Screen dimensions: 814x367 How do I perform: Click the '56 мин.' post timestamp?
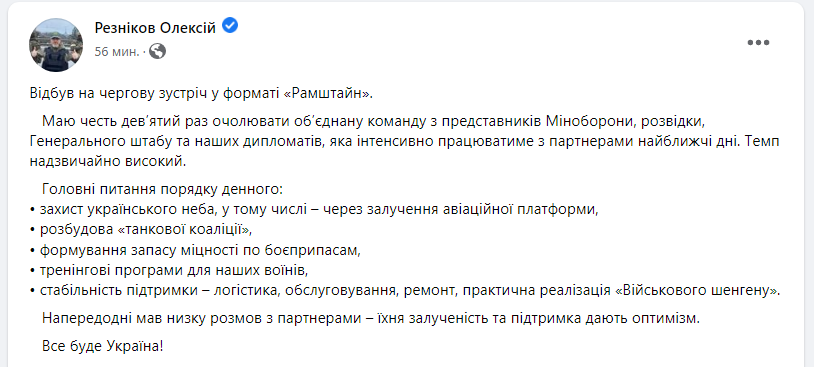click(117, 52)
